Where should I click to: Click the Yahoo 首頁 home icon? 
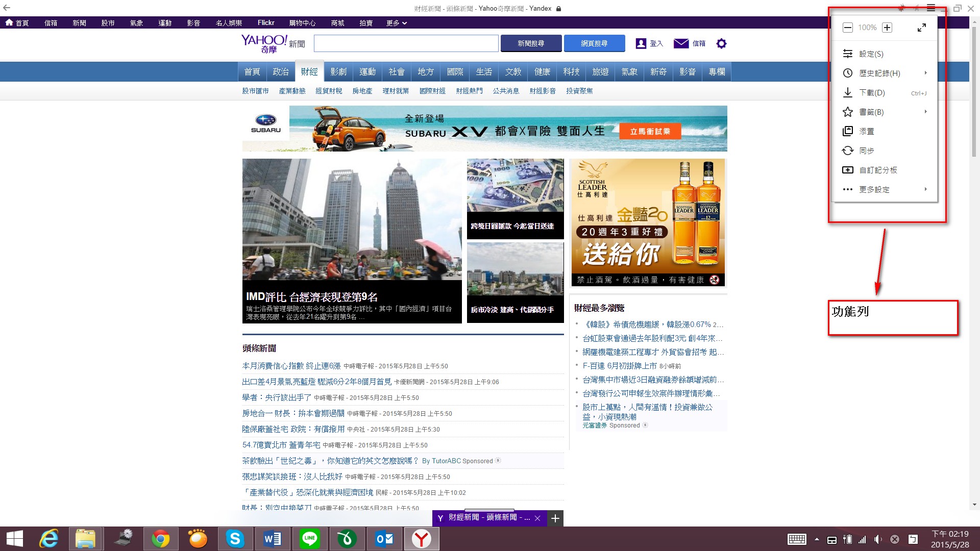coord(9,22)
